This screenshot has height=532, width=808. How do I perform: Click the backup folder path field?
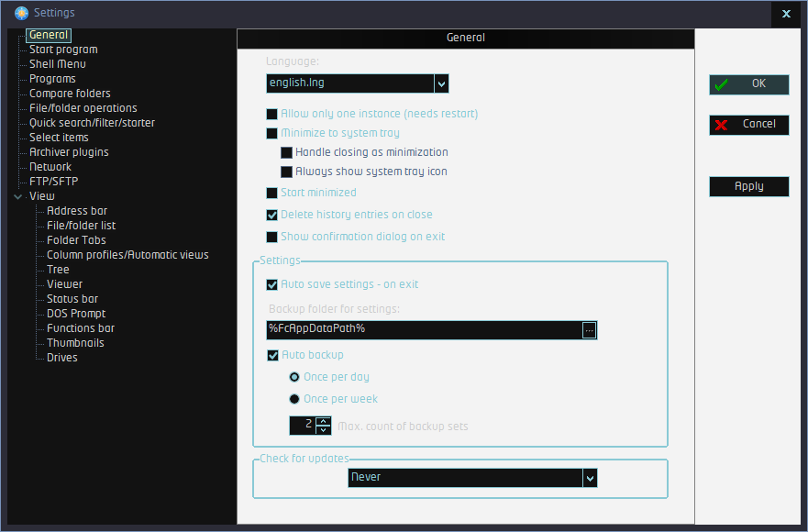point(422,329)
